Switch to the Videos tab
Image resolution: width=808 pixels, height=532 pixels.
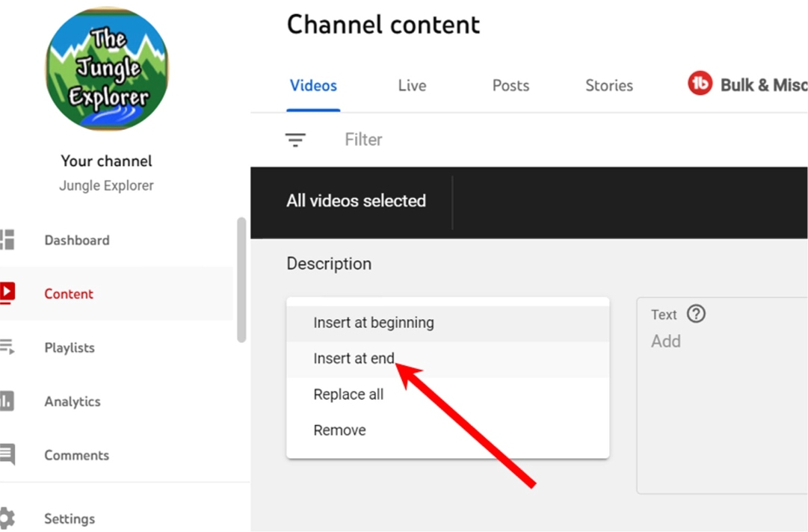pos(313,85)
